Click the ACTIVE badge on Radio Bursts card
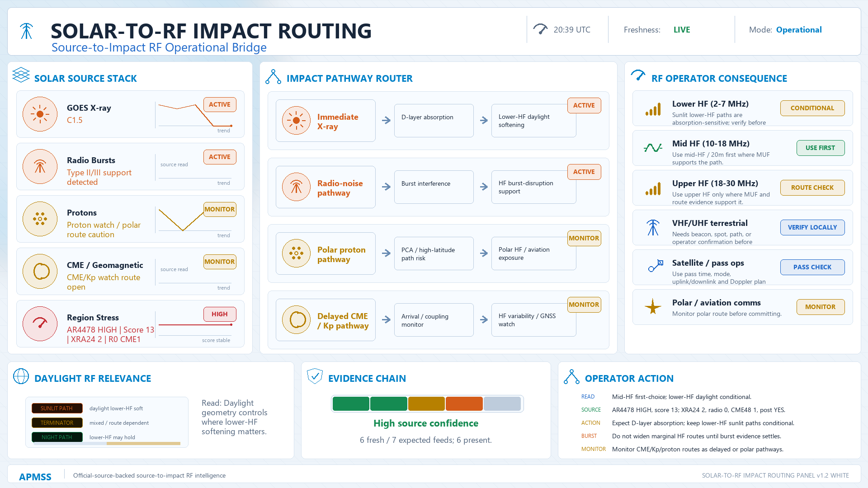 (220, 157)
